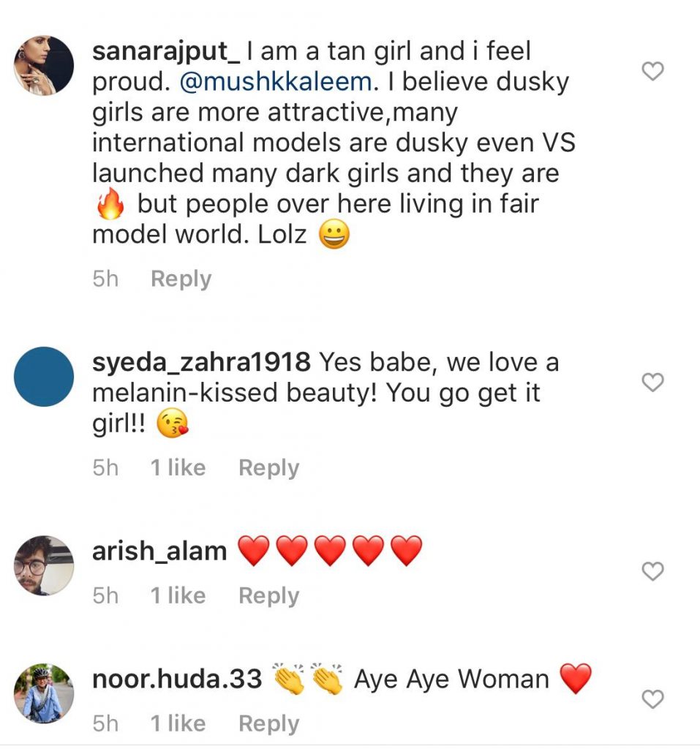
Task: Reply to syeda_zahra1918's comment
Action: pyautogui.click(x=269, y=467)
